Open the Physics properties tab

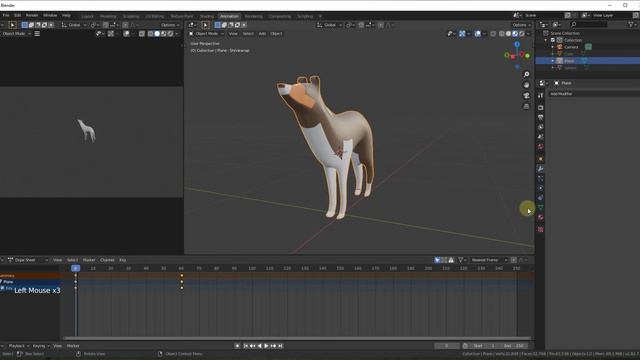click(540, 188)
